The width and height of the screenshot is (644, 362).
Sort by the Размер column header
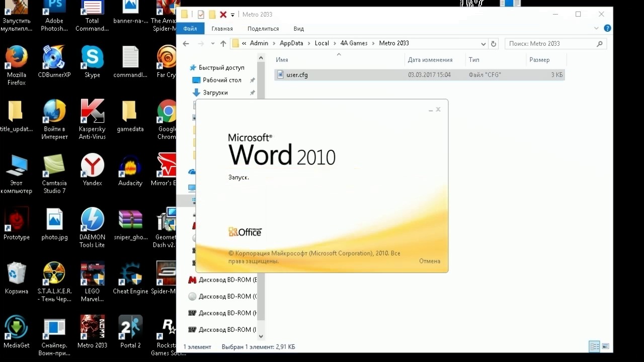(546, 60)
